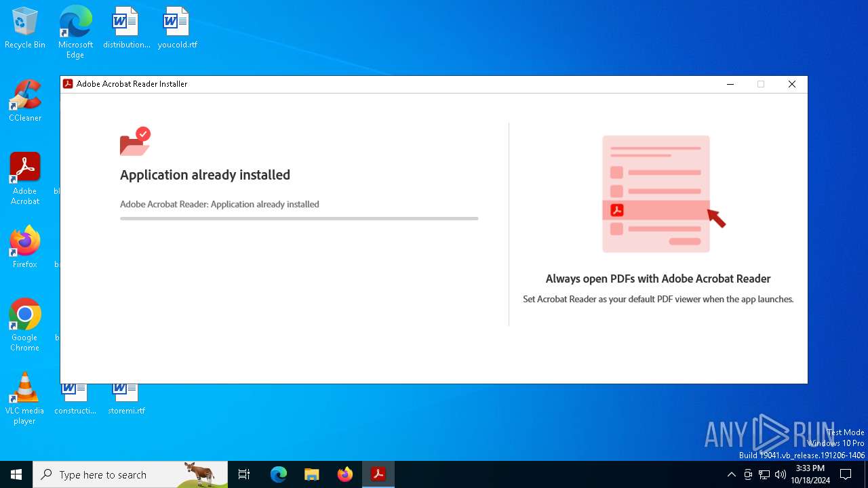This screenshot has width=868, height=488.
Task: Open the Action Center notifications
Action: [846, 474]
